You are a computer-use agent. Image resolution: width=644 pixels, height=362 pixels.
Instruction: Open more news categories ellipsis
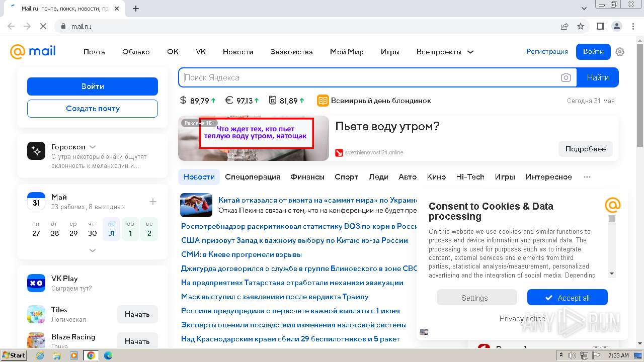[x=587, y=177]
